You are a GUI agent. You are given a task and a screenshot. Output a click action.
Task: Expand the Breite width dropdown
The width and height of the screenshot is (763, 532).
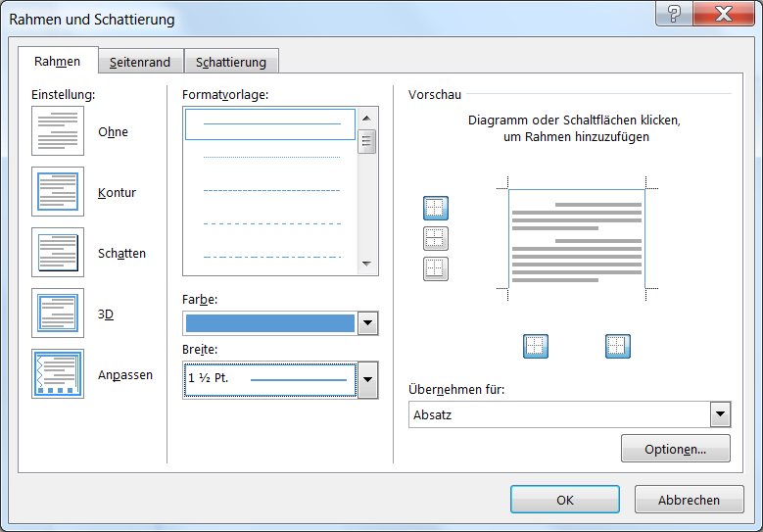point(368,380)
